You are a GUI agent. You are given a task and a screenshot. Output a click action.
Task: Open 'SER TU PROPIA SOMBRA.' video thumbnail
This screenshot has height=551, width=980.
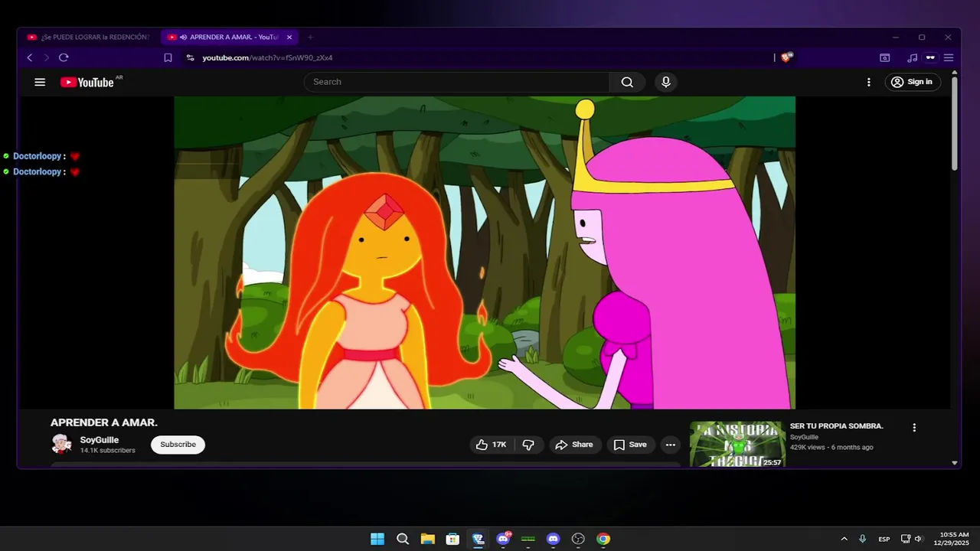point(737,444)
